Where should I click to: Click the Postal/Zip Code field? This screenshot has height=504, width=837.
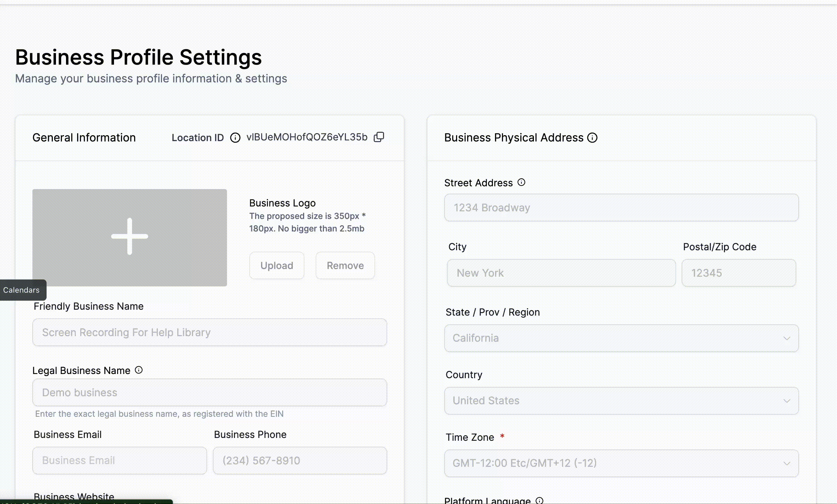739,273
